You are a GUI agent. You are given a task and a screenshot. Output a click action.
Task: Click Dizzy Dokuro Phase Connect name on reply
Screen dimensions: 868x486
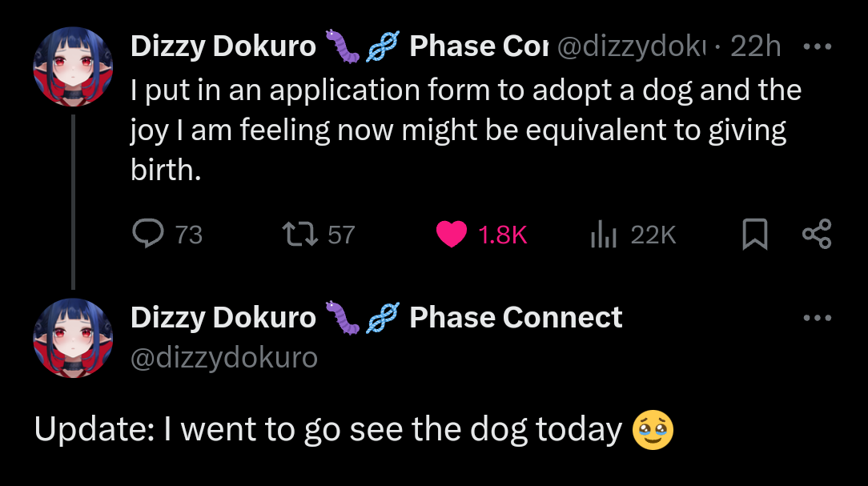376,318
